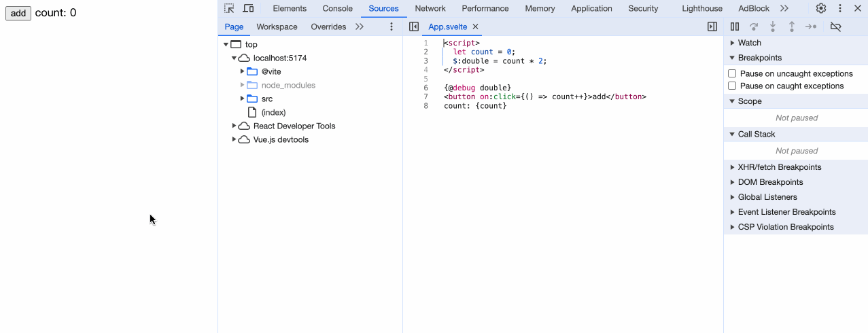Screen dimensions: 868x333
Task: Click the step over icon
Action: pos(754,27)
